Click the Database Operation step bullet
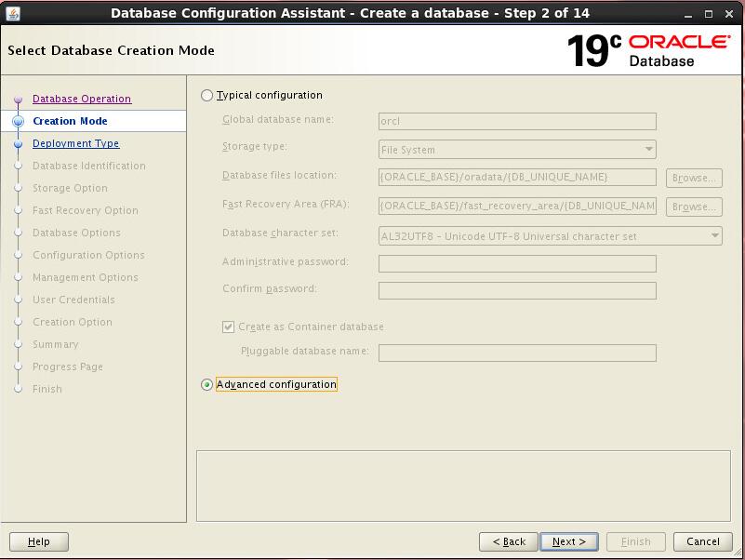The width and height of the screenshot is (745, 560). click(18, 100)
